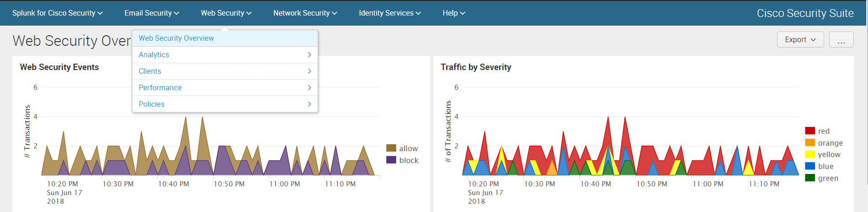Click the yellow severity legend swatch

click(x=810, y=154)
